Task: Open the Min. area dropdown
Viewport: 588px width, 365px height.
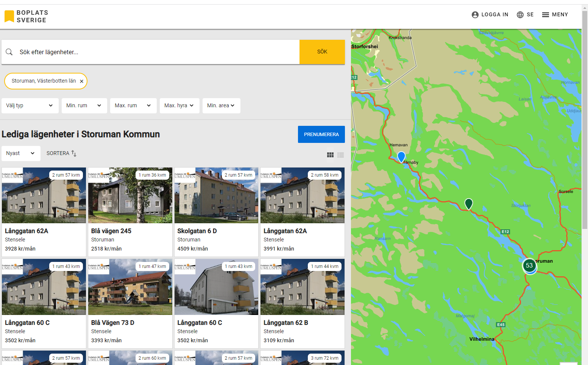Action: coord(221,106)
